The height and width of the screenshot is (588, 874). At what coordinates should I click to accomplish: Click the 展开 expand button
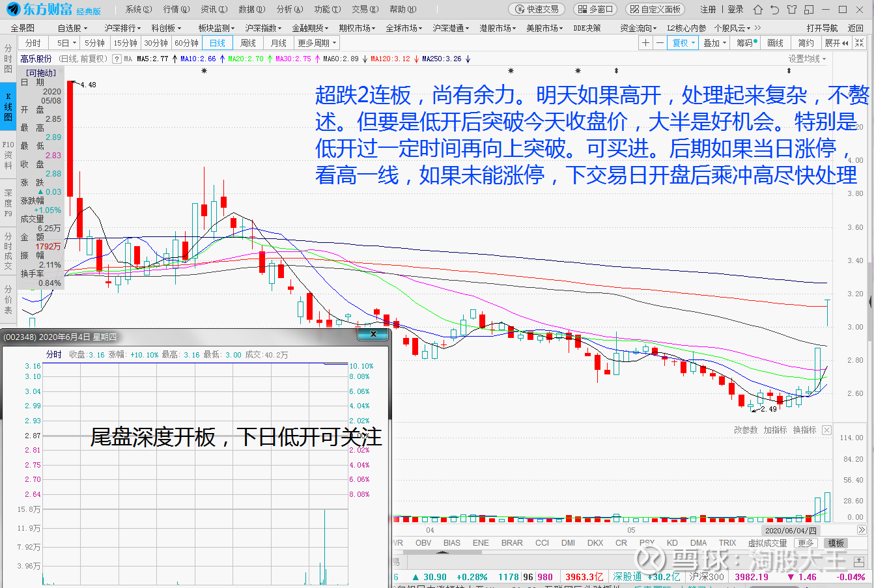click(x=837, y=43)
